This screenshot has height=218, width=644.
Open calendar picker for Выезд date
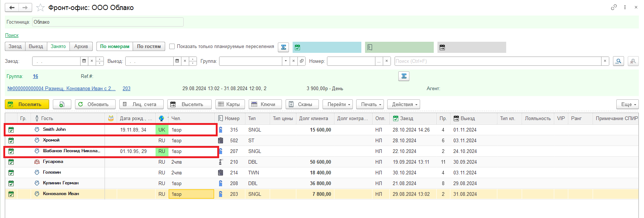click(x=177, y=61)
